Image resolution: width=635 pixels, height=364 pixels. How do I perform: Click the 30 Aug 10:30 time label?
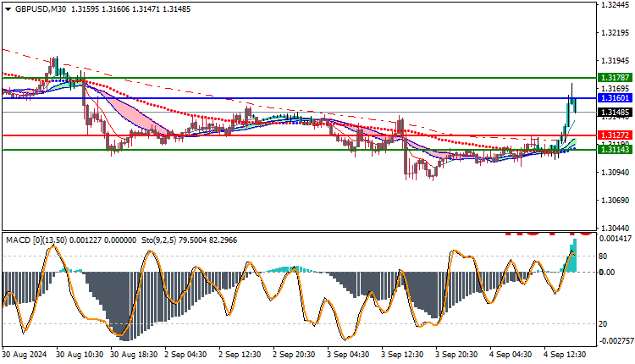point(80,355)
